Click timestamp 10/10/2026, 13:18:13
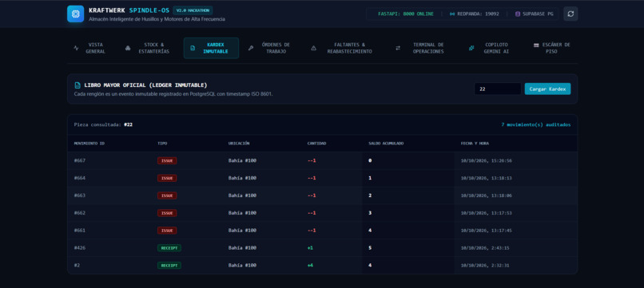 click(487, 178)
